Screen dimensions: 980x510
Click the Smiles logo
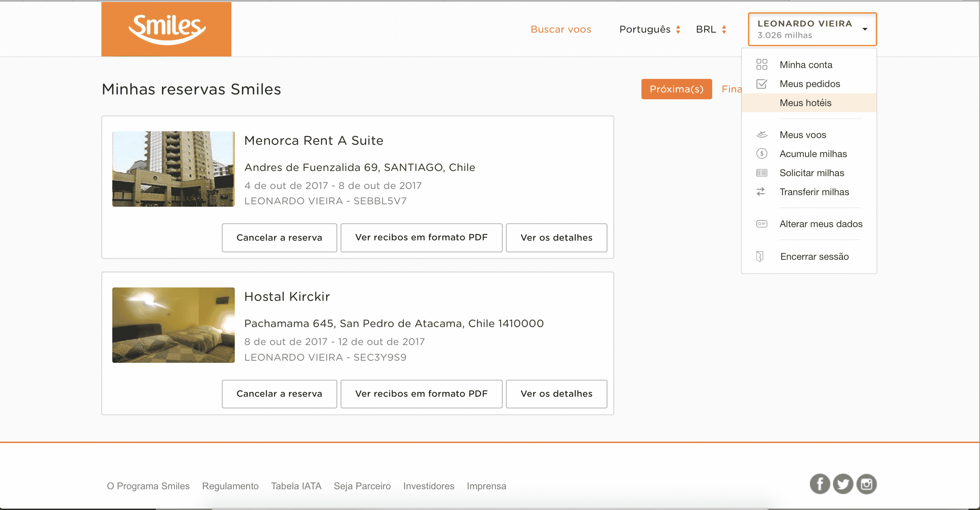pos(166,29)
